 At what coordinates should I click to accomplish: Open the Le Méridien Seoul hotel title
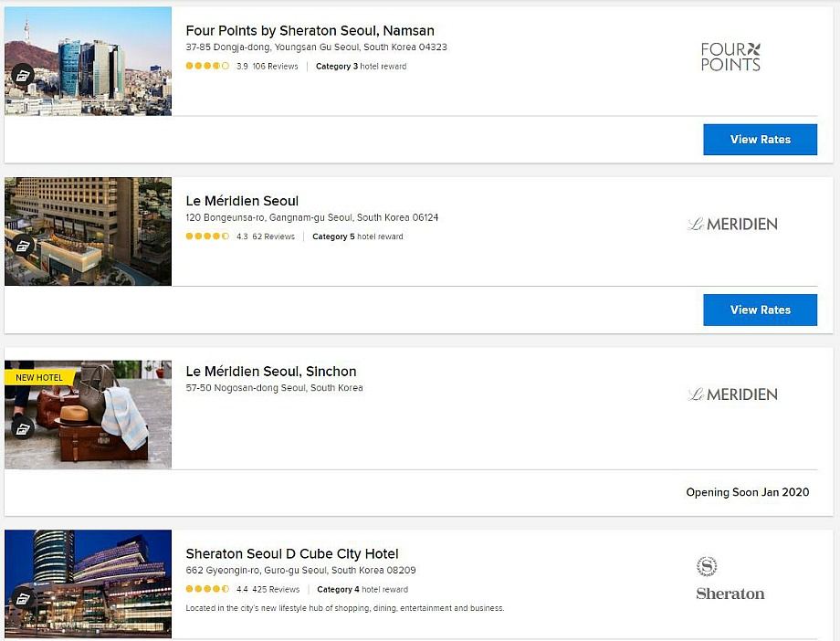[x=242, y=201]
